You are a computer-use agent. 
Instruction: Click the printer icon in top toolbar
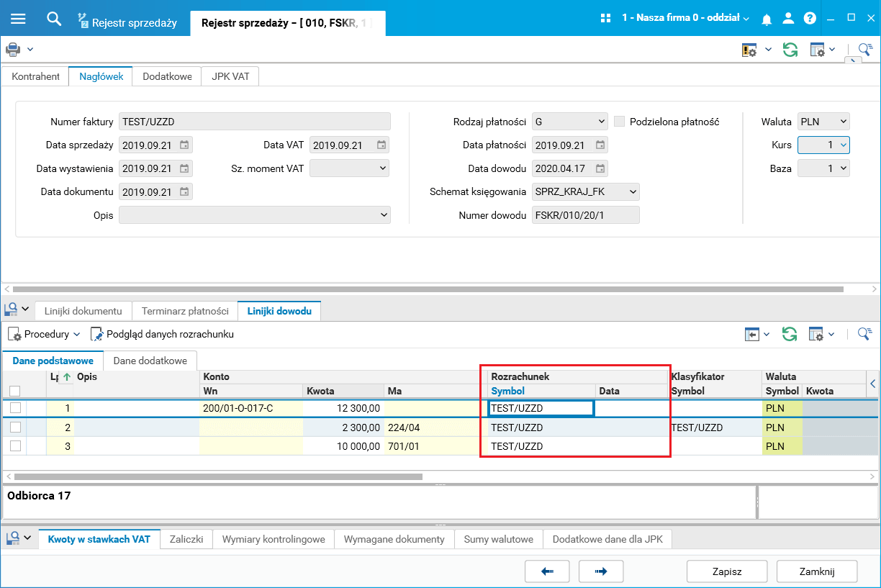[13, 50]
